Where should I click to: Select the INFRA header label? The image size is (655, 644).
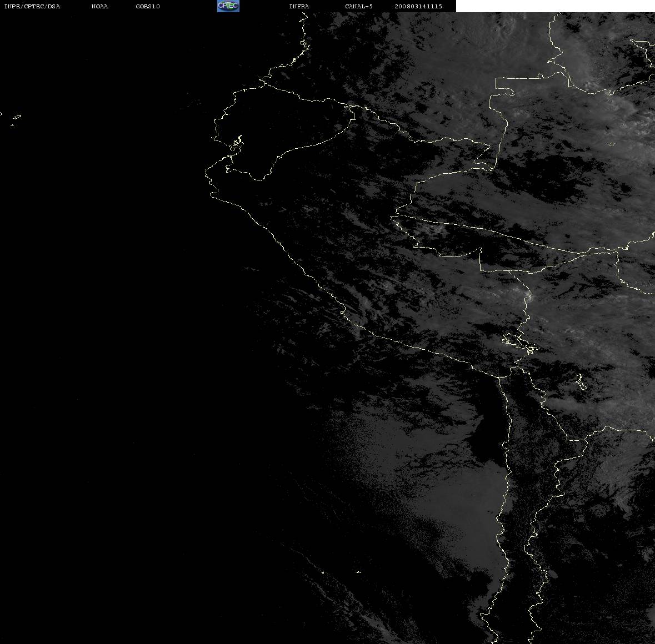click(299, 6)
